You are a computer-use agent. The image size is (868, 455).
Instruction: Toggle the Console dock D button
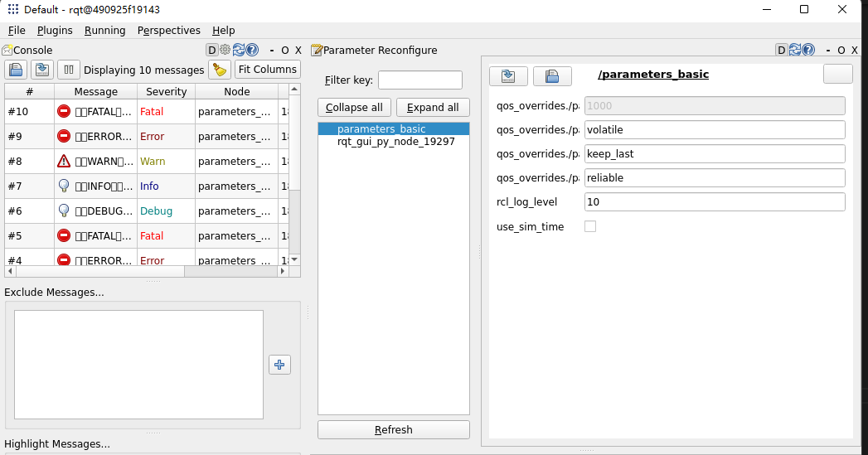[211, 50]
